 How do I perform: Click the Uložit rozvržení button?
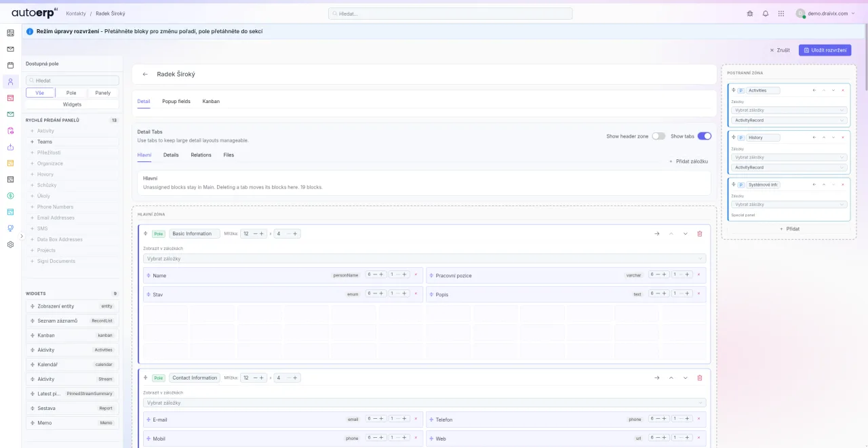point(825,49)
